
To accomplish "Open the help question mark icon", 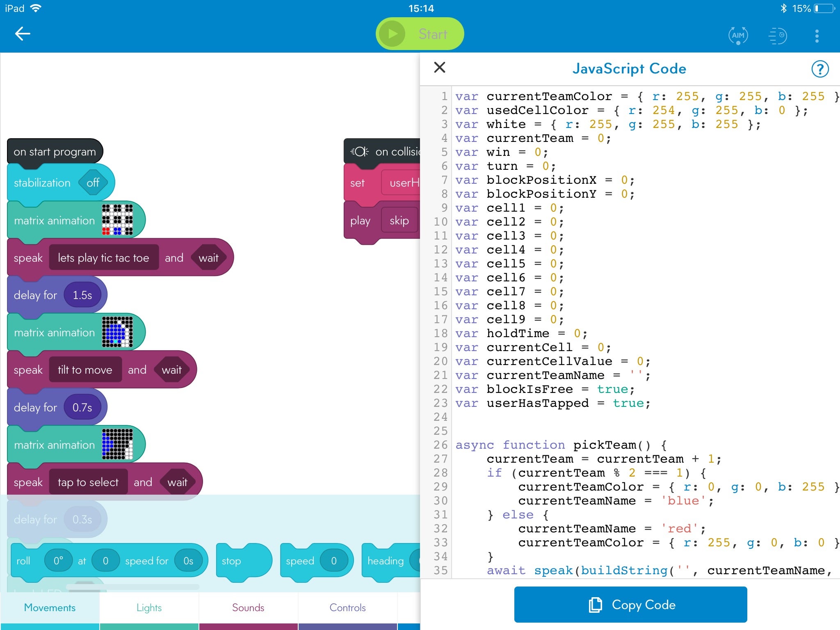I will 820,69.
